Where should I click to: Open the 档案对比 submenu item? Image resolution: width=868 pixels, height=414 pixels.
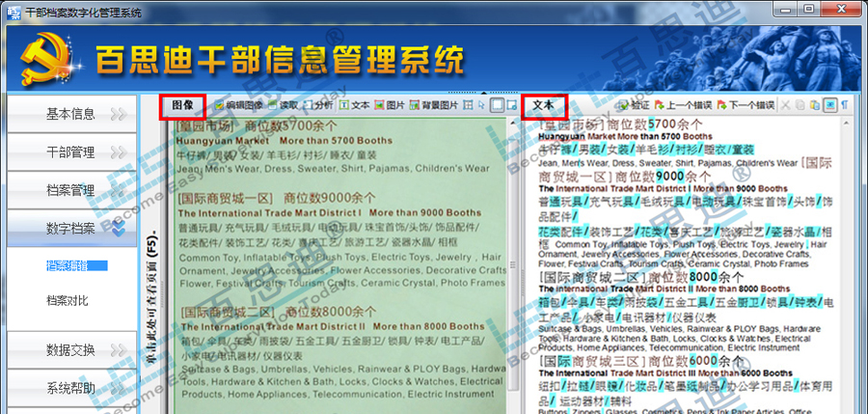pos(67,301)
